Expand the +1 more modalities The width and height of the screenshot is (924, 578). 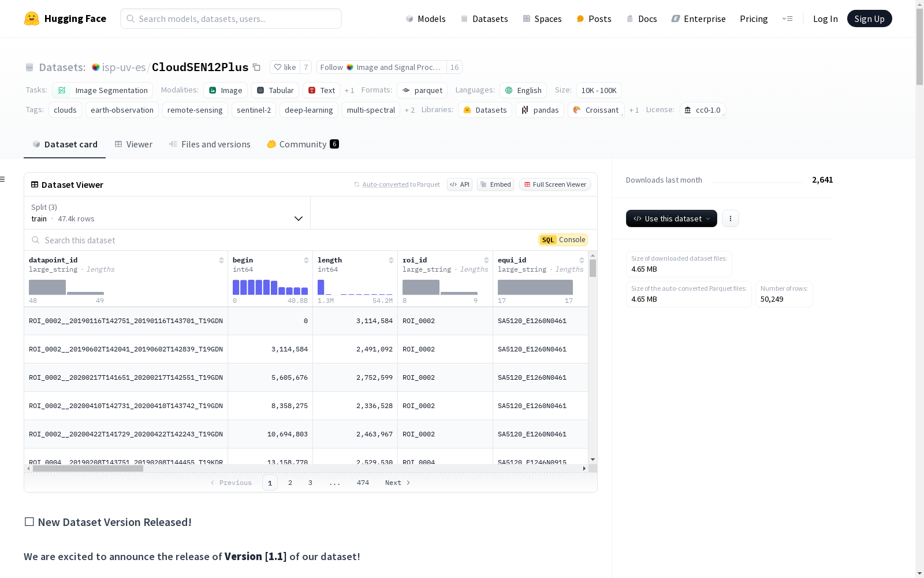(349, 90)
